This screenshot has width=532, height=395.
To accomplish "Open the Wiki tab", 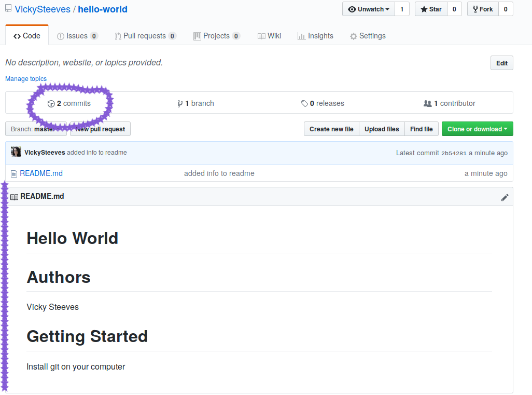I will click(270, 36).
